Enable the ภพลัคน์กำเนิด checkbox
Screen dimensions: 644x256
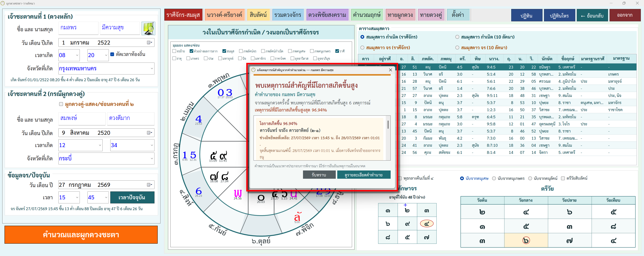(x=263, y=51)
